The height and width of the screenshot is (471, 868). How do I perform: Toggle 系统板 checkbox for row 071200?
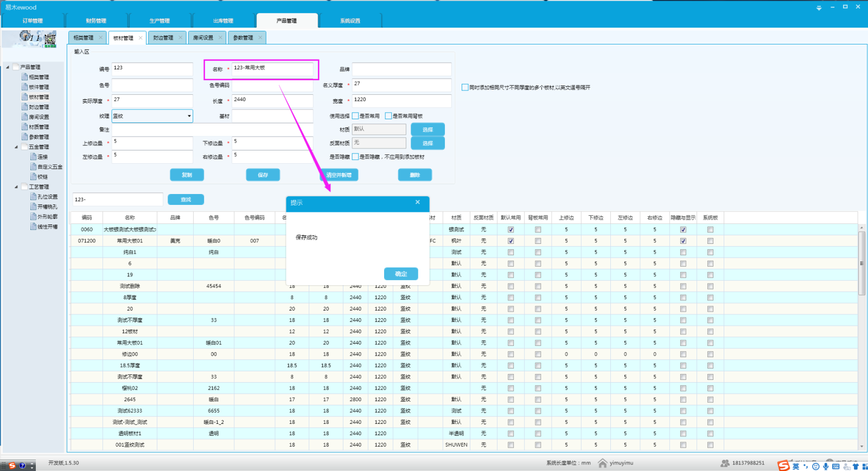click(x=710, y=241)
